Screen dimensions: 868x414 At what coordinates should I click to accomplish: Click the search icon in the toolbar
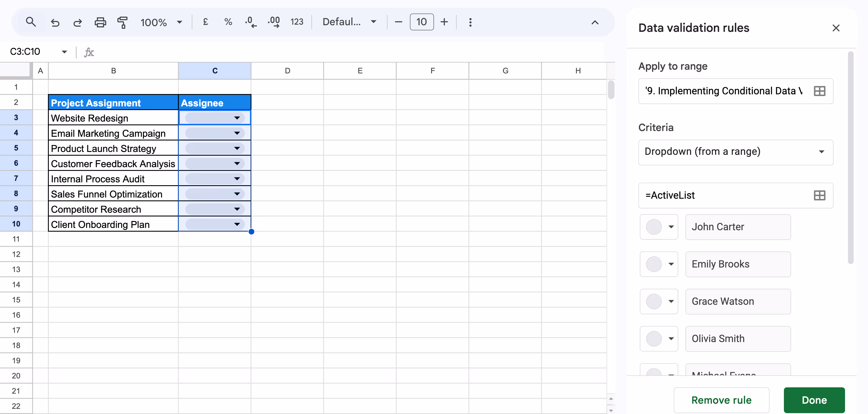pos(31,22)
